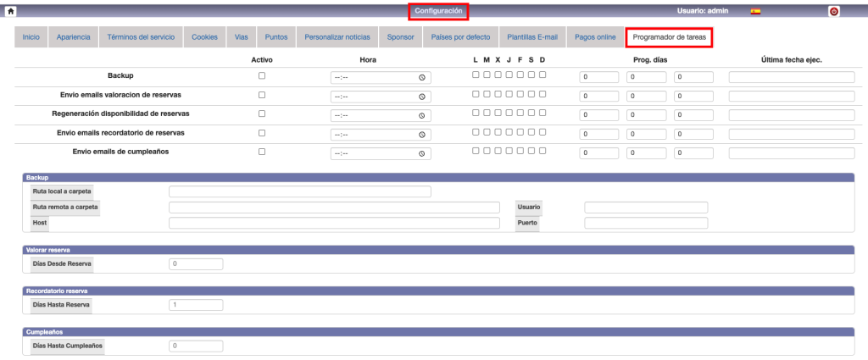The height and width of the screenshot is (360, 868).
Task: Switch to the Apariencia tab
Action: pos(74,37)
